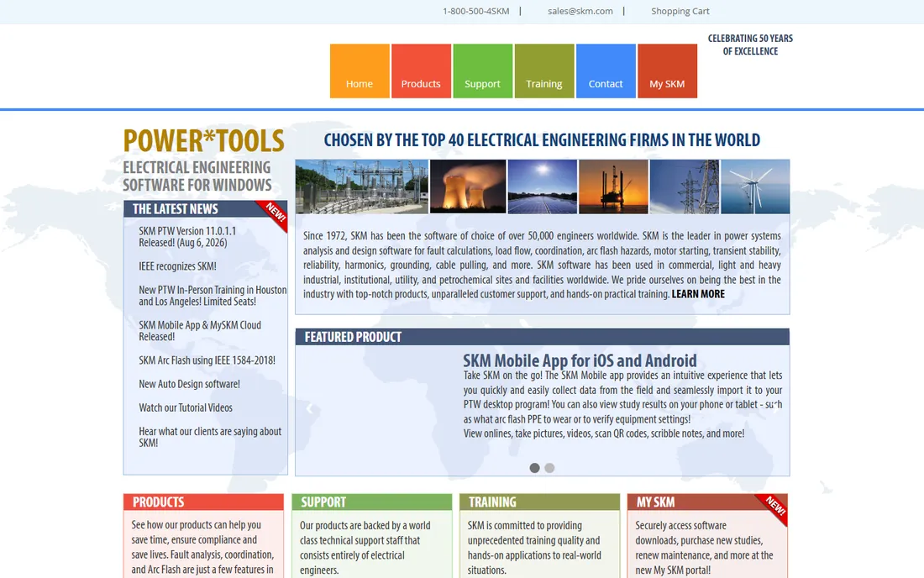Open New PTW In-Person Training in Houston news

(x=213, y=296)
